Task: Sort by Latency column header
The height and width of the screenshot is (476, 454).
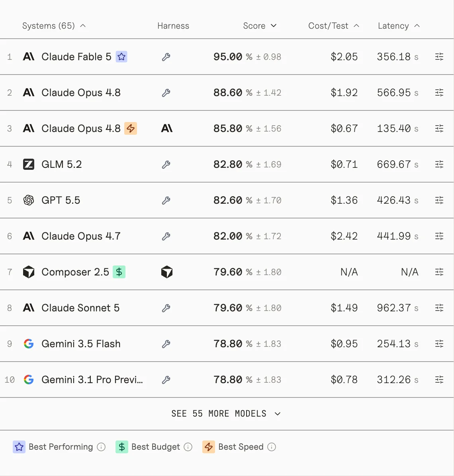Action: pyautogui.click(x=399, y=26)
